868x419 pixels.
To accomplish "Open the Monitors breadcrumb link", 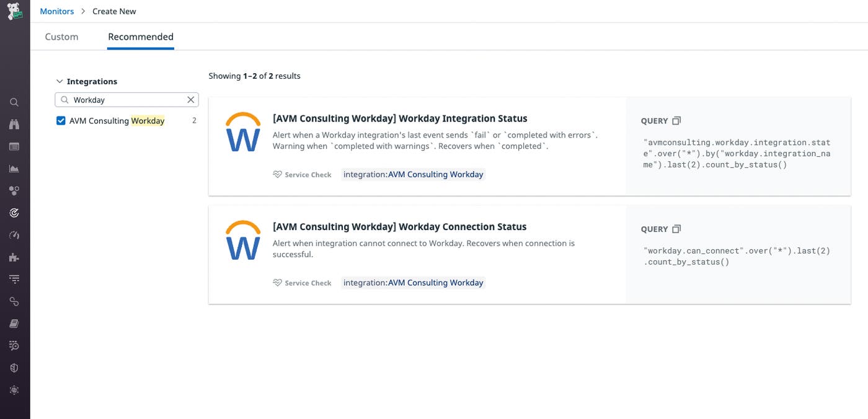I will (x=56, y=11).
